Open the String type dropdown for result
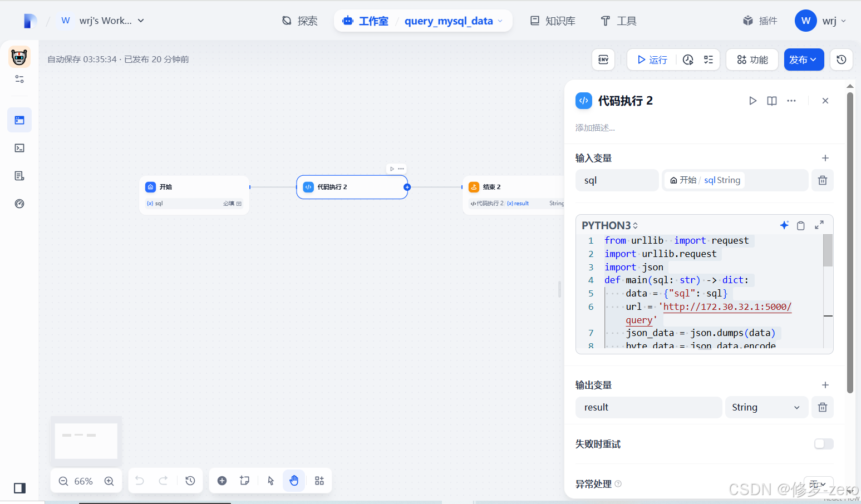The image size is (861, 504). (766, 407)
